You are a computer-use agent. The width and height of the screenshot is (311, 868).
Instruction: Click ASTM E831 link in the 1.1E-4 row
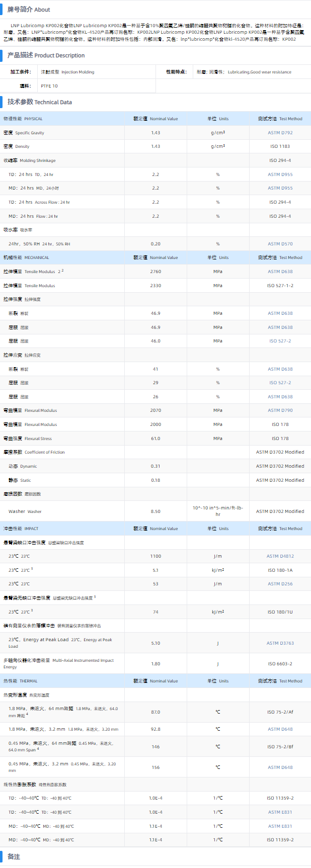(x=280, y=826)
